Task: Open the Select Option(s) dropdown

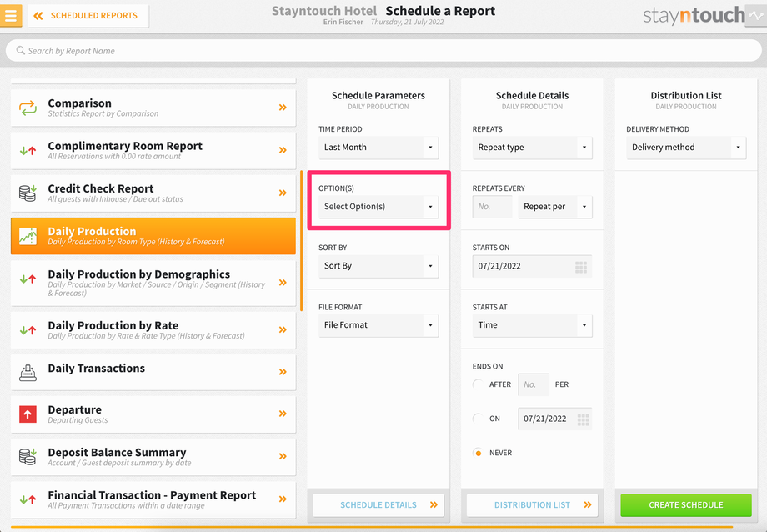Action: coord(378,207)
